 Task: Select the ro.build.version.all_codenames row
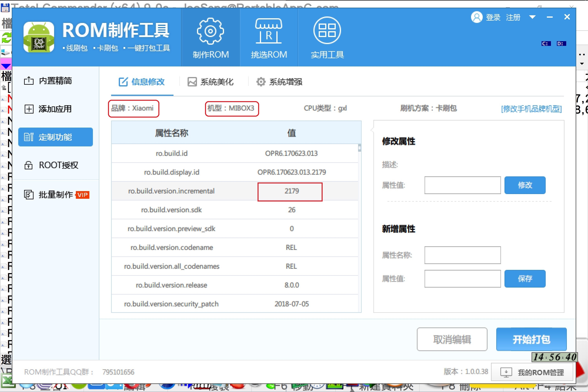(235, 266)
